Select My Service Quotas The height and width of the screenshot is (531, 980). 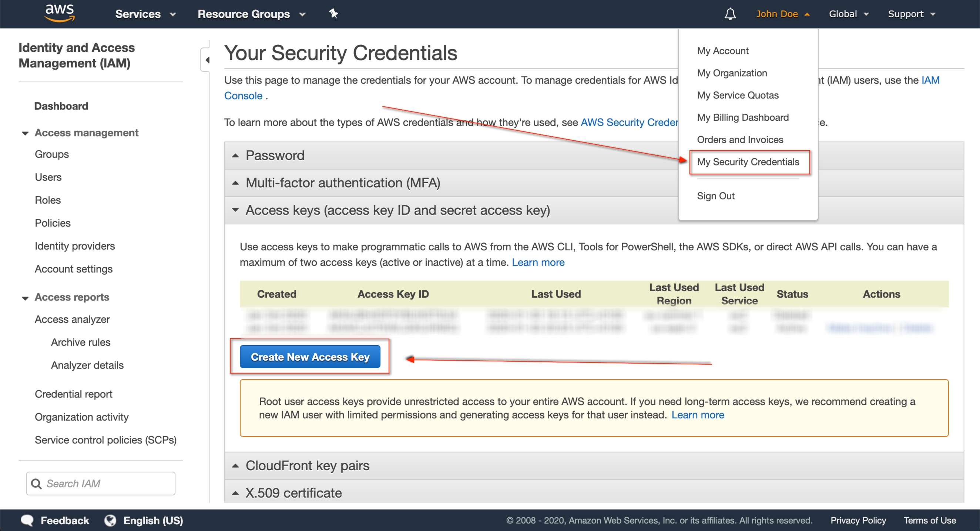point(737,95)
